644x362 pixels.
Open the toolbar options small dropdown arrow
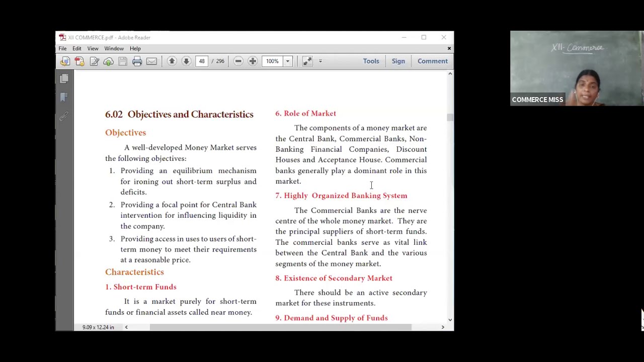(x=320, y=61)
